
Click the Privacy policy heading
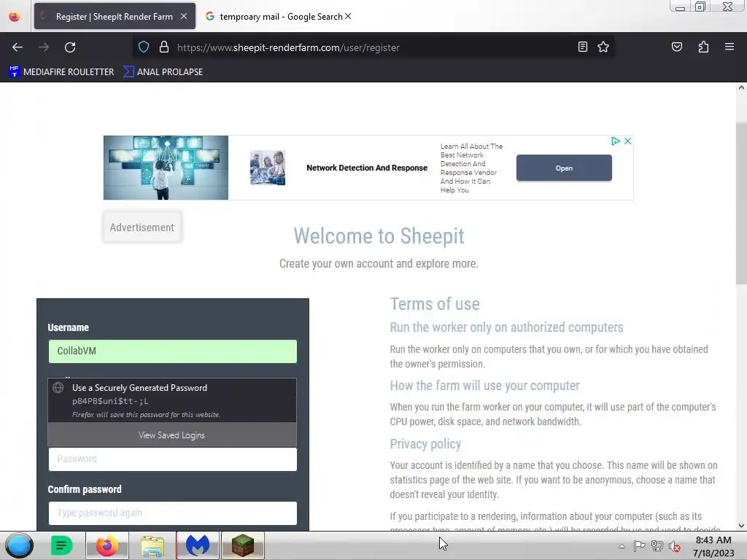[425, 444]
